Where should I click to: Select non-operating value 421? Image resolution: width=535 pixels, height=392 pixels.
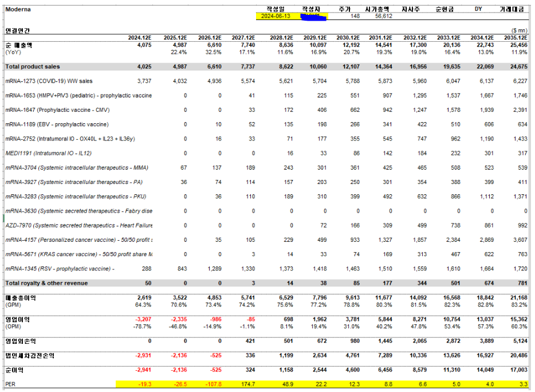(250, 341)
